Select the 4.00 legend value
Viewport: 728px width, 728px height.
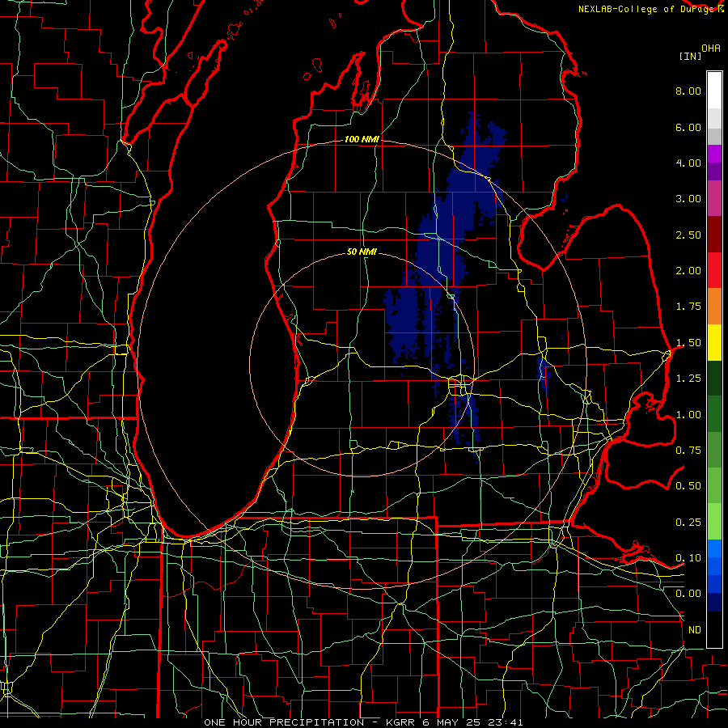[688, 163]
